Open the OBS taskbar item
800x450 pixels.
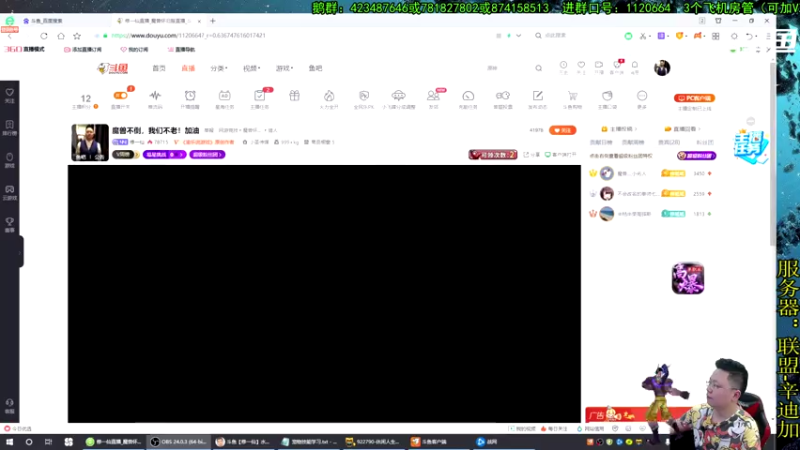pos(178,442)
